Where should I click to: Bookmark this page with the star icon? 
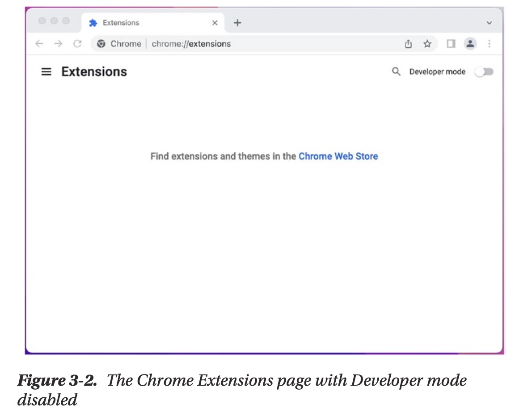pyautogui.click(x=427, y=44)
